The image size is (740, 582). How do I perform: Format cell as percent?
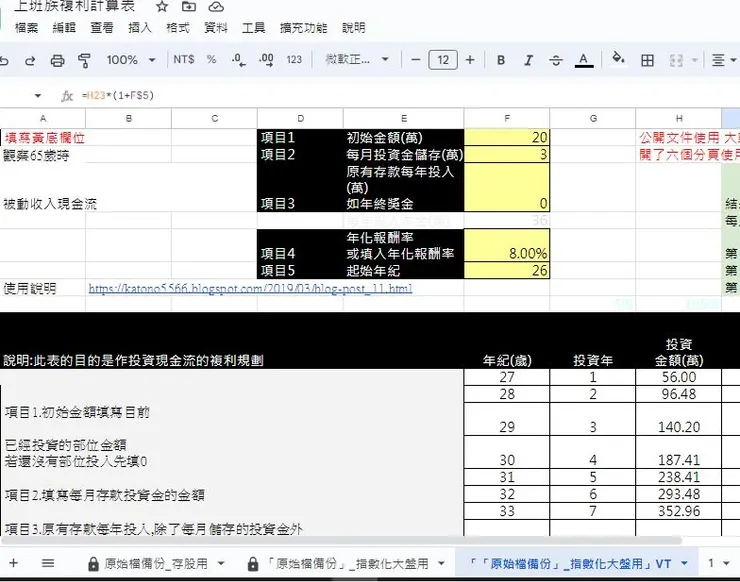coord(211,59)
